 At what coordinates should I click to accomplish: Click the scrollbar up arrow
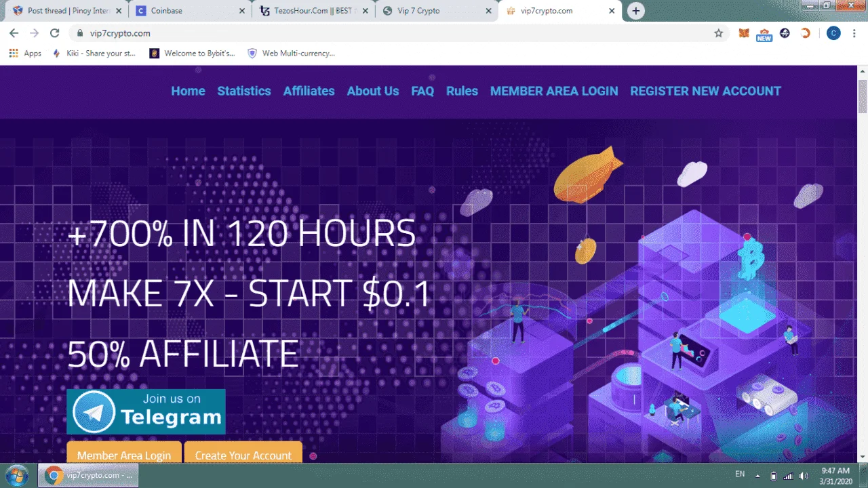pos(863,70)
